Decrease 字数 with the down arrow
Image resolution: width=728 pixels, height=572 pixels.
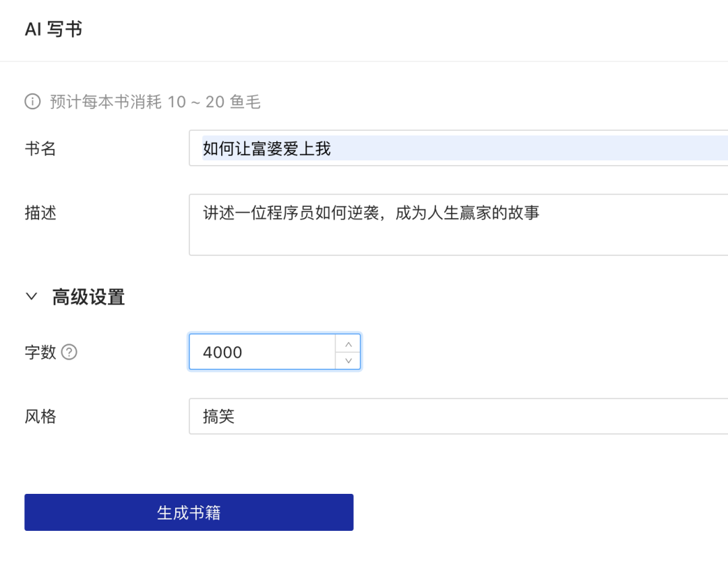coord(348,360)
